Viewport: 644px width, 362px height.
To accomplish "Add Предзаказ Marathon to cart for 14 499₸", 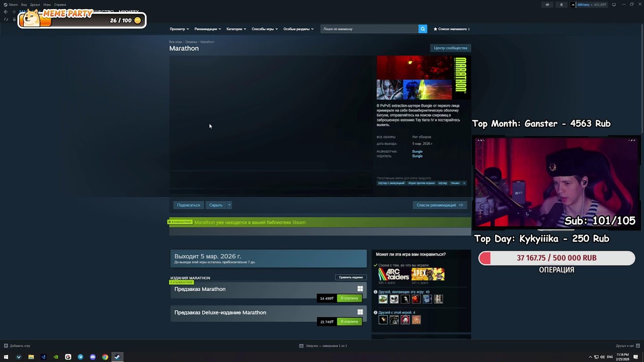I will pos(349,298).
